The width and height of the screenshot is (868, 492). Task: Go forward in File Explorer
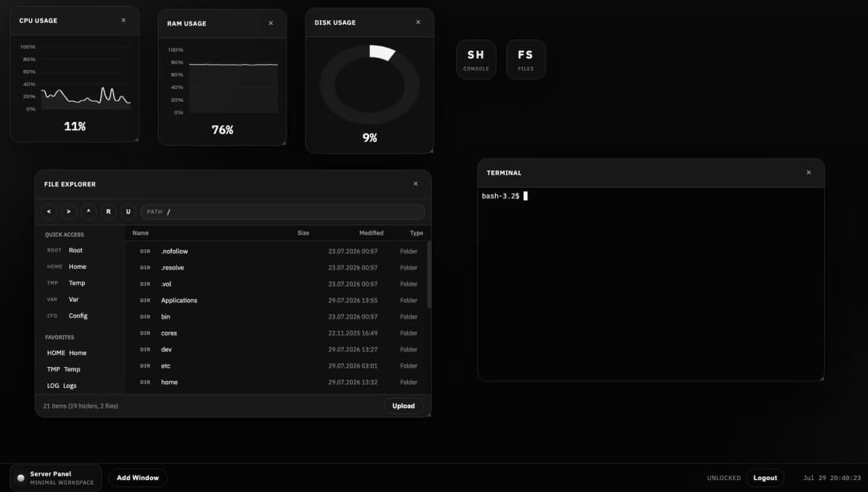coord(68,212)
